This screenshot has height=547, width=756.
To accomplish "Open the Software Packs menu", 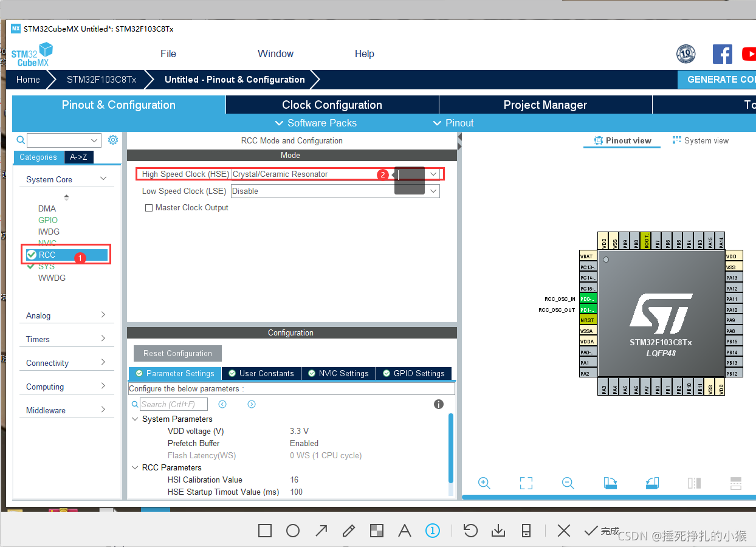I will [x=316, y=123].
